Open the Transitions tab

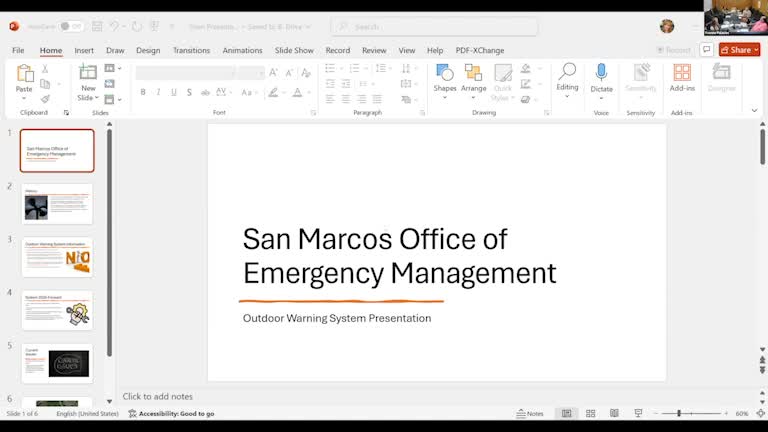tap(191, 50)
